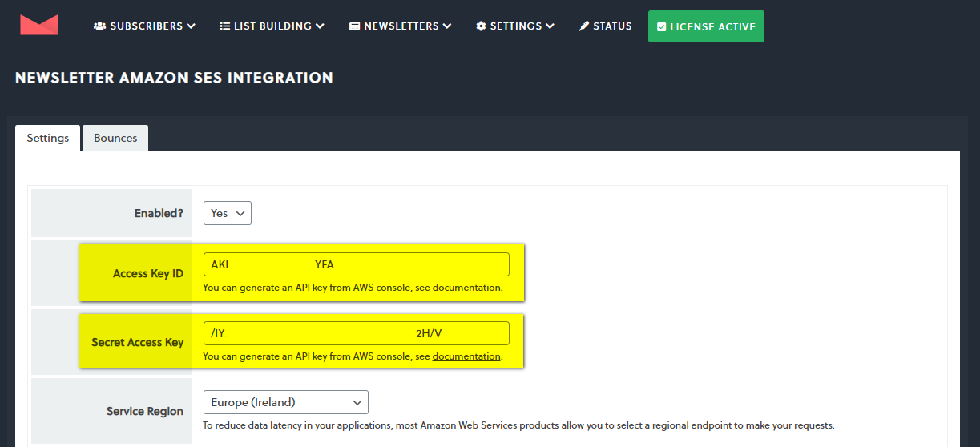
Task: Click the License Active check icon
Action: tap(661, 26)
